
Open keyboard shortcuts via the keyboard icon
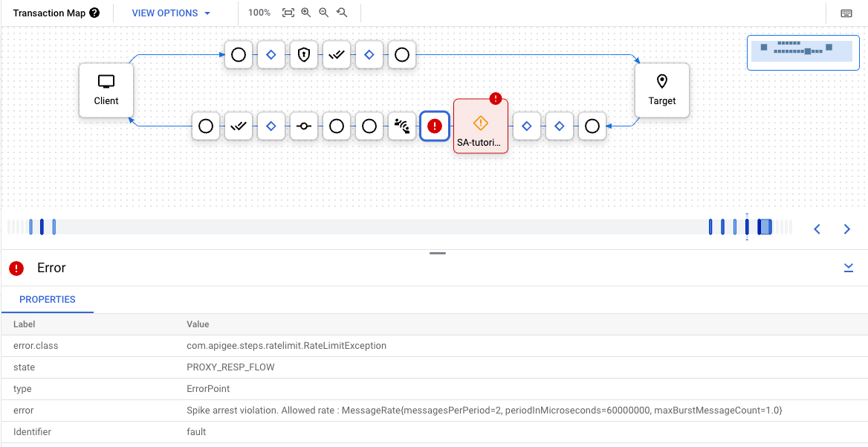point(846,13)
